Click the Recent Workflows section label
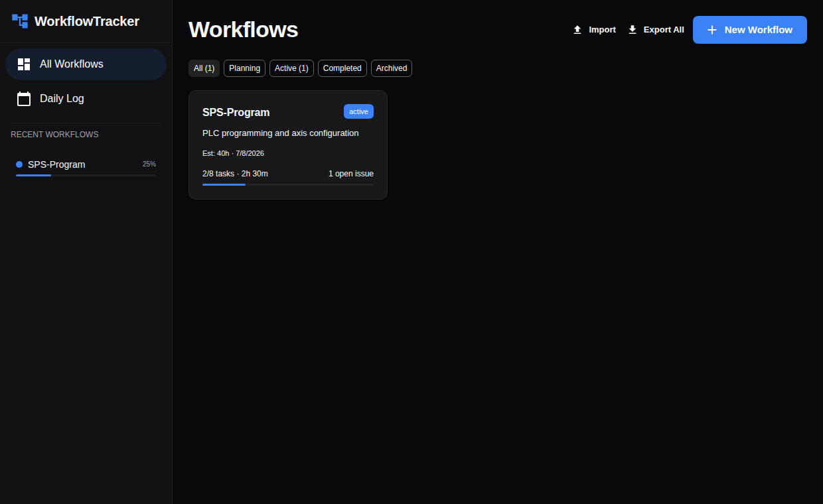Screen dimensions: 823x504 point(54,135)
